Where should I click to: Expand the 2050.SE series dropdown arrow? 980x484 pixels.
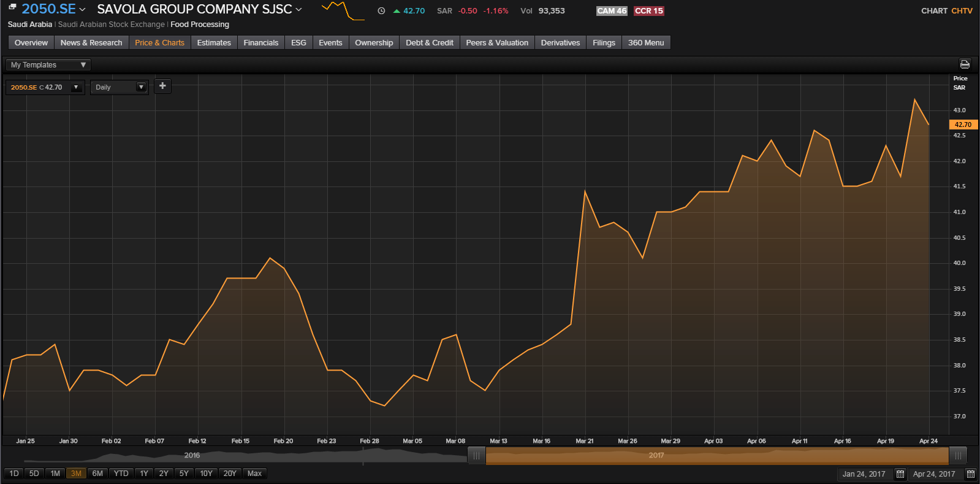pos(76,87)
